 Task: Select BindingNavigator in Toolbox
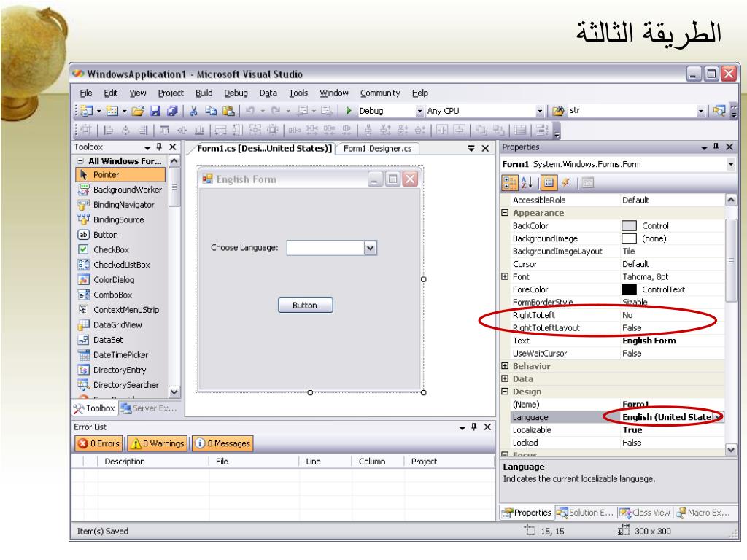(x=120, y=205)
